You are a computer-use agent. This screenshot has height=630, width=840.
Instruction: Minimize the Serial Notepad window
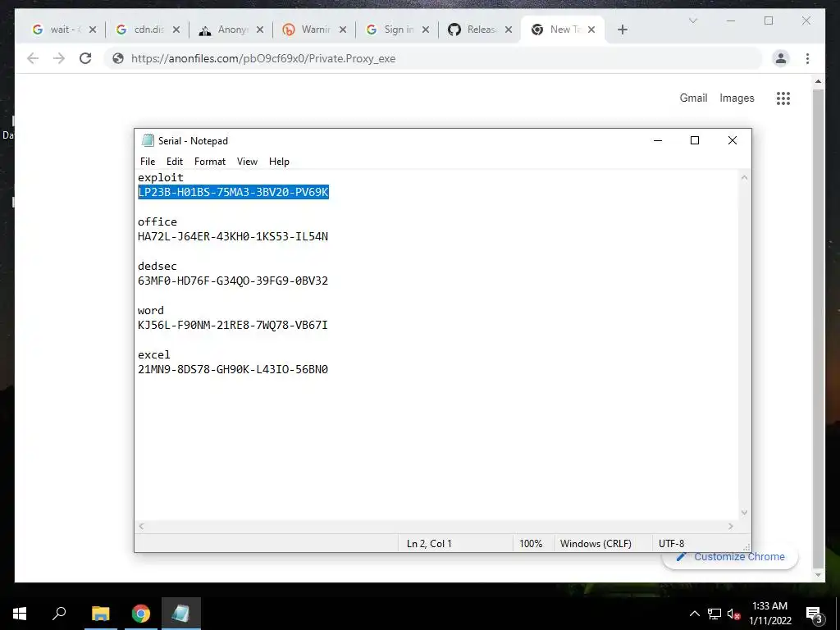(658, 140)
